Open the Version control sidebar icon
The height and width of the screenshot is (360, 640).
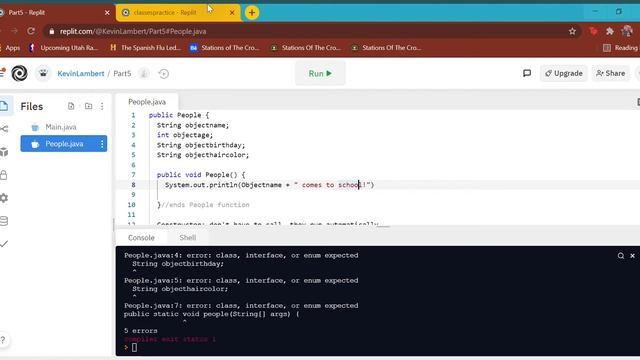(x=4, y=129)
